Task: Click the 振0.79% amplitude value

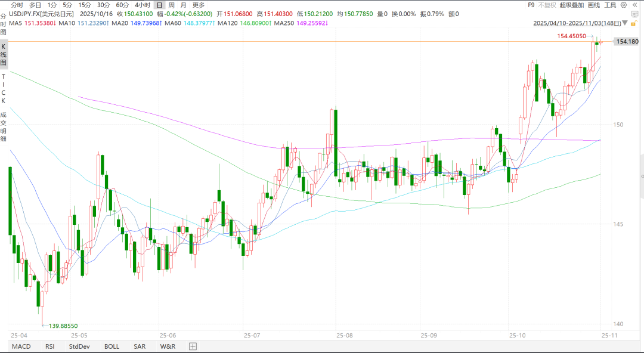Action: (x=432, y=14)
